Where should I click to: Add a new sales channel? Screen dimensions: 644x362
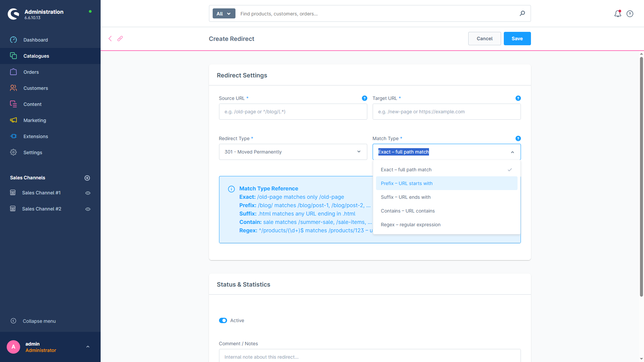click(87, 178)
